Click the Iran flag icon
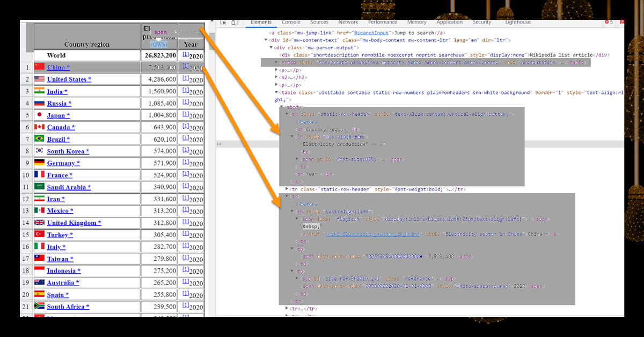The height and width of the screenshot is (337, 644). tap(39, 199)
